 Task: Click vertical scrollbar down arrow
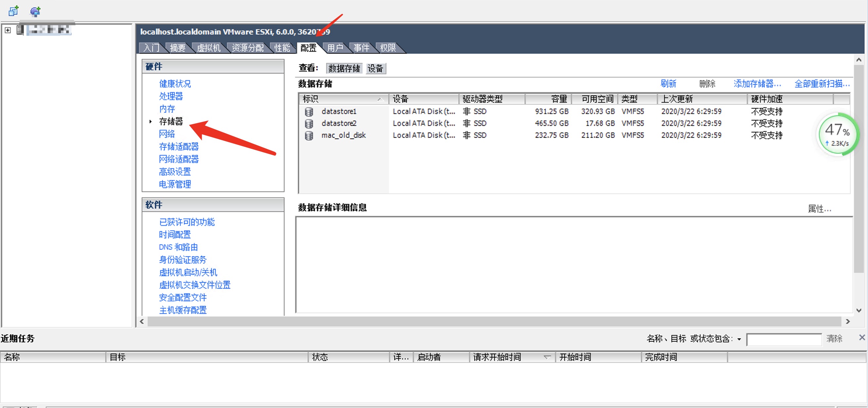point(859,310)
